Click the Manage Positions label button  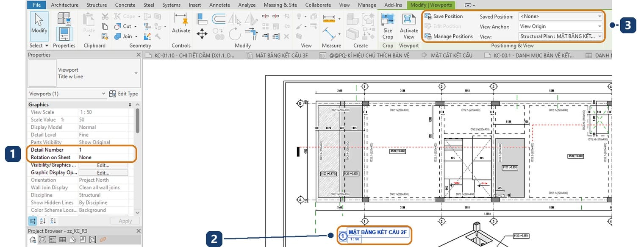click(453, 36)
